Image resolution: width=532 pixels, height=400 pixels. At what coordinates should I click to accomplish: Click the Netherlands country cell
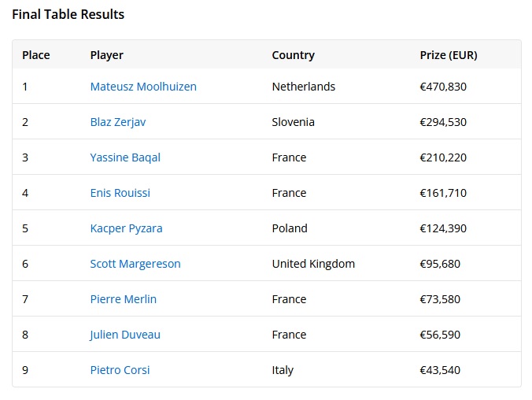304,87
